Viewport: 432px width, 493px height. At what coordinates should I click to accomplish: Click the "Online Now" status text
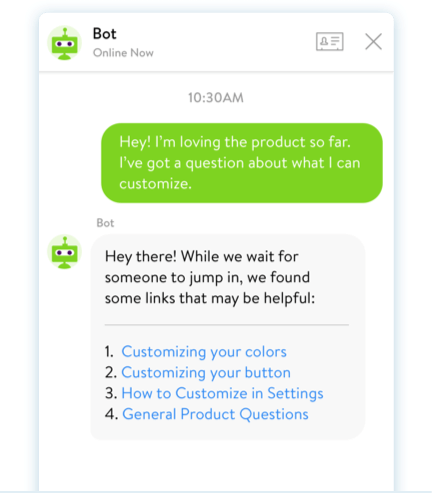(123, 53)
